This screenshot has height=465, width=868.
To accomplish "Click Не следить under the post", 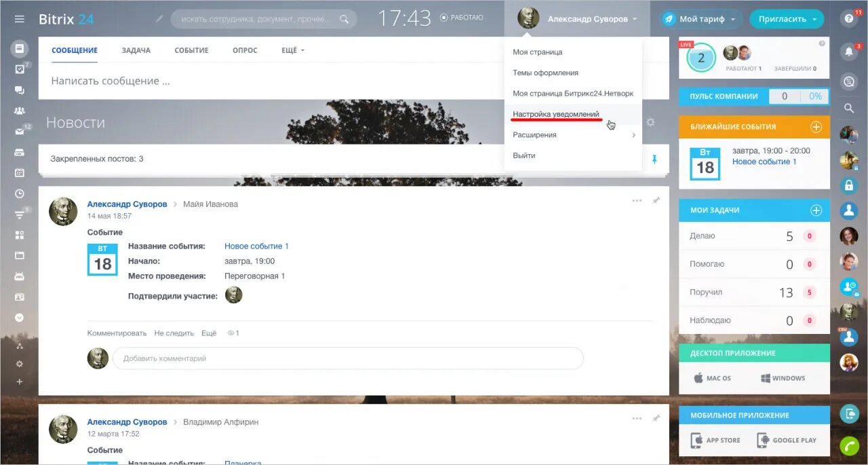I will click(174, 333).
